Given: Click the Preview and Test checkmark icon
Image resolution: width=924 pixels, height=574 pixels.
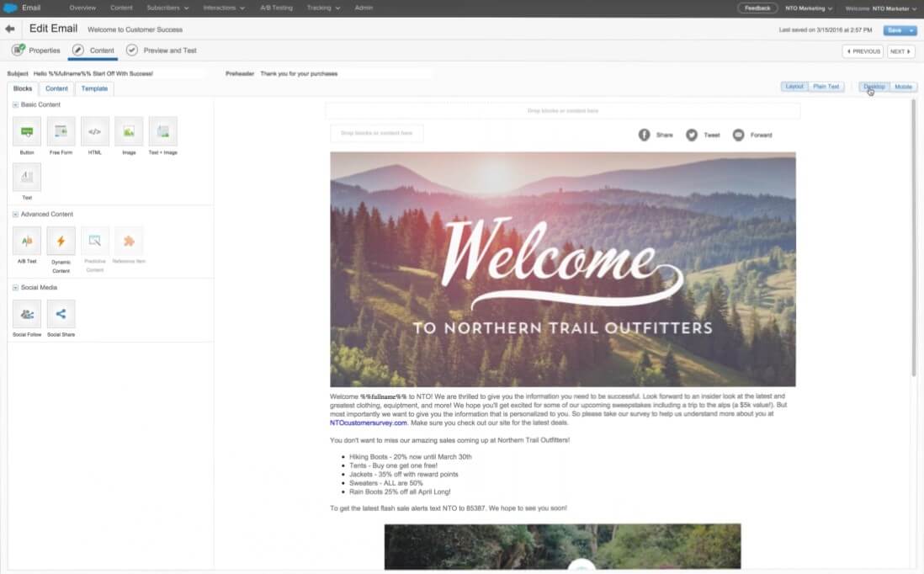Looking at the screenshot, I should [132, 50].
